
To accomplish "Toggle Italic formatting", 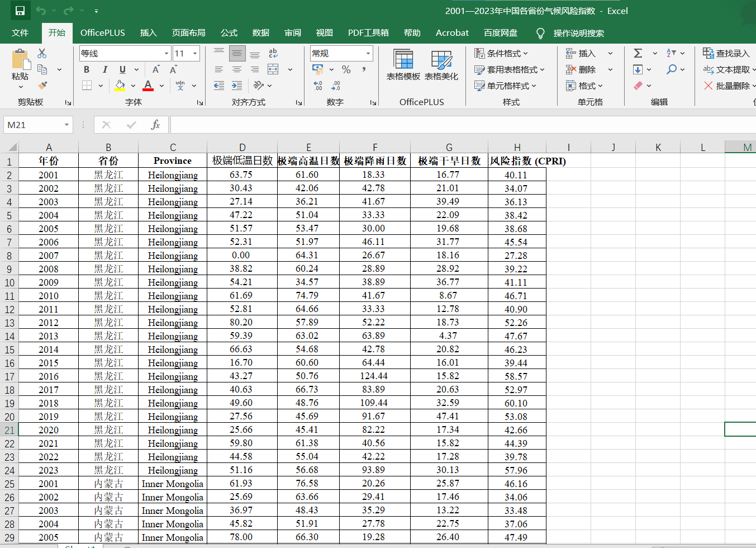I will 104,69.
